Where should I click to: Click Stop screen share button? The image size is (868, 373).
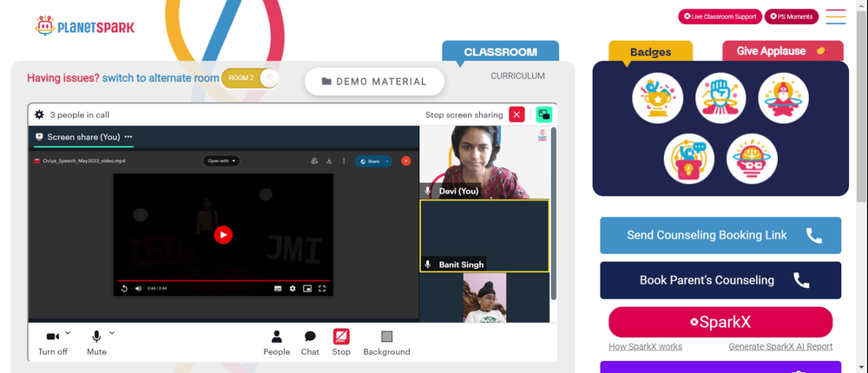(341, 343)
